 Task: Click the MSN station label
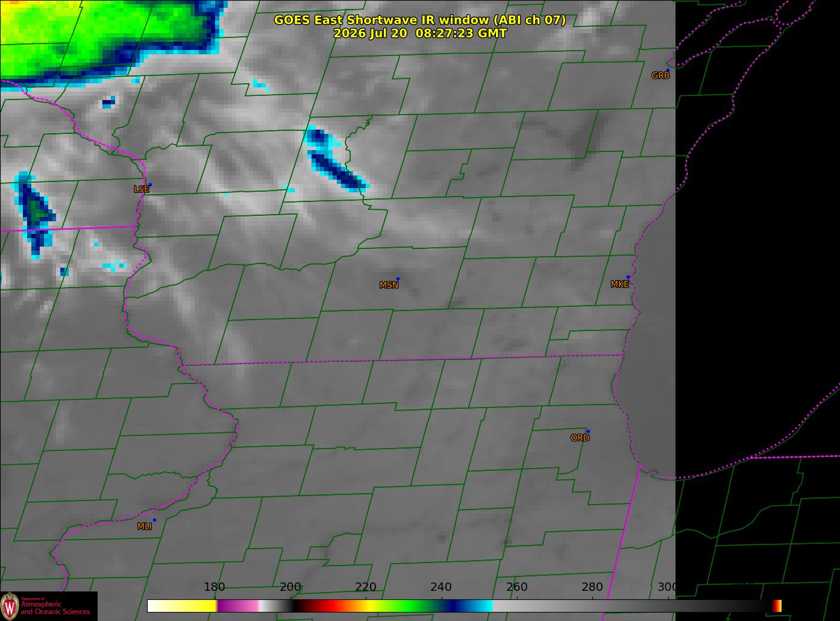[x=389, y=285]
